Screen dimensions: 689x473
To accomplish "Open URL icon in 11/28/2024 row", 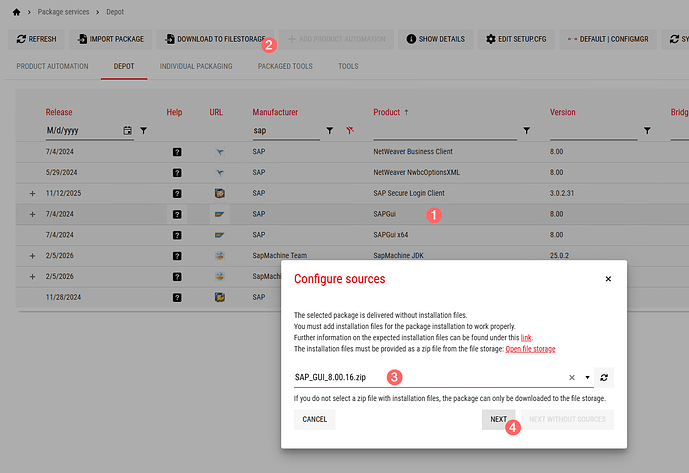I will click(x=220, y=297).
